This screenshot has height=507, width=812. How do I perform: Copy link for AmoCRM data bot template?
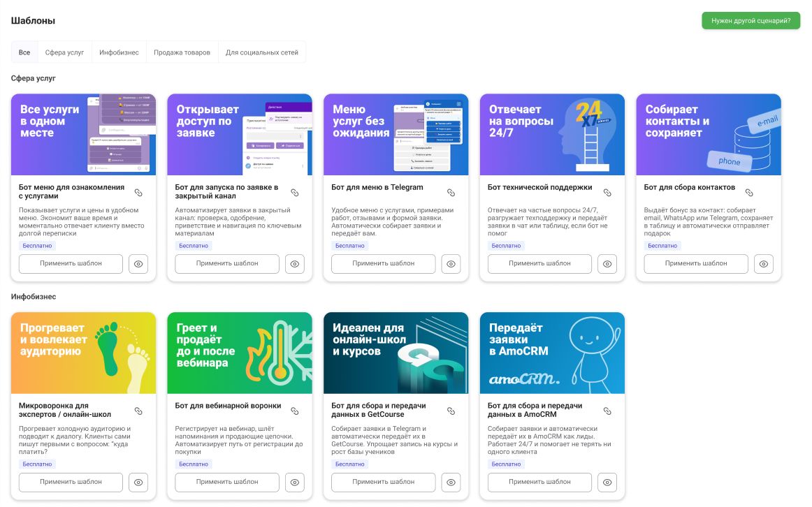point(607,411)
